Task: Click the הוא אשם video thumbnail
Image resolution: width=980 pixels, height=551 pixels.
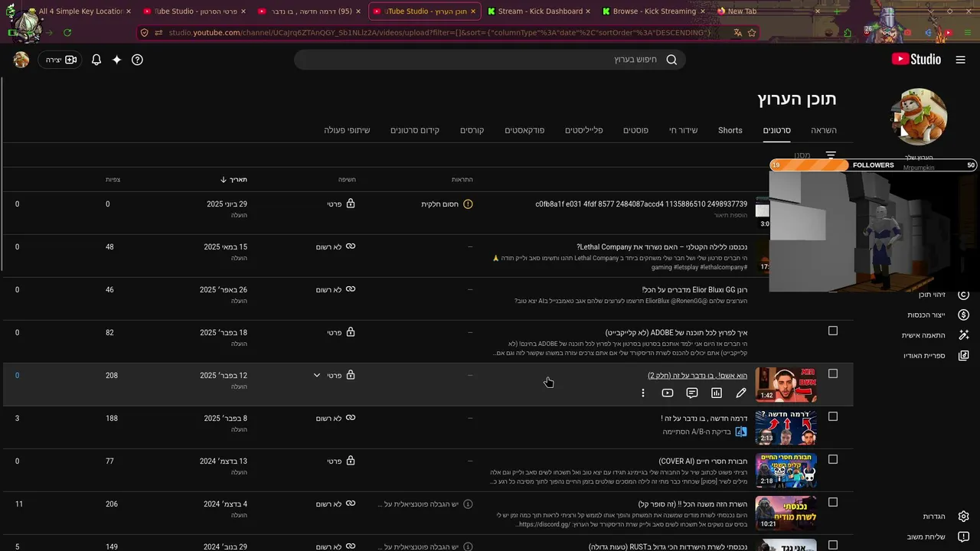Action: (786, 384)
